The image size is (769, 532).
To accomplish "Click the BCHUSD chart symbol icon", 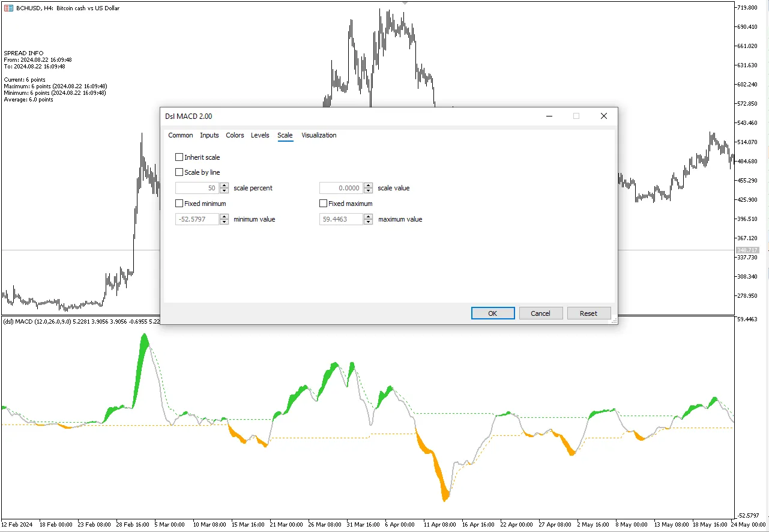I will click(x=8, y=8).
